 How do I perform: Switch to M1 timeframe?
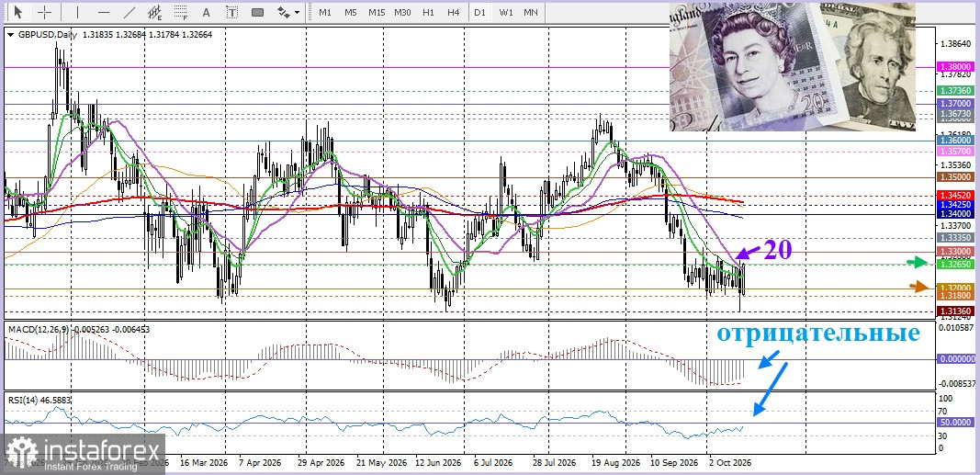[325, 12]
